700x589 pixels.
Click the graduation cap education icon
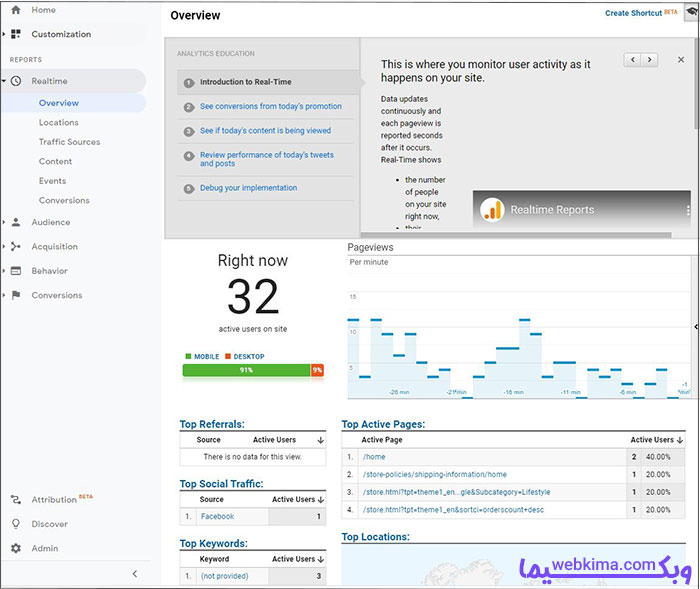click(692, 13)
